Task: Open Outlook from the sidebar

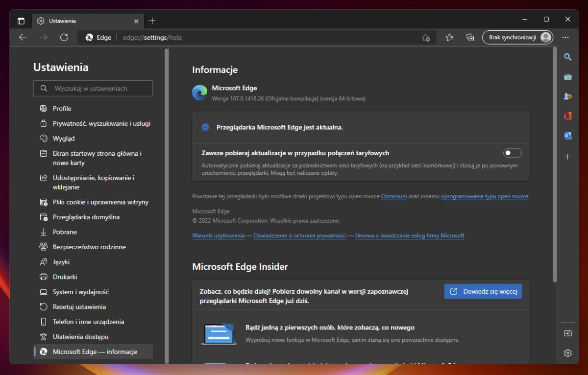Action: (567, 136)
